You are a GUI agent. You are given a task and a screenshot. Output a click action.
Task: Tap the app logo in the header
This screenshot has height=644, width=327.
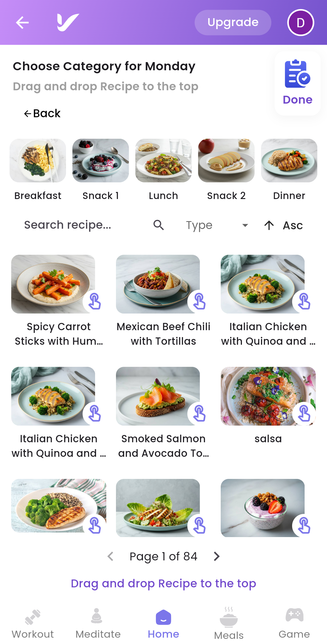pyautogui.click(x=68, y=22)
